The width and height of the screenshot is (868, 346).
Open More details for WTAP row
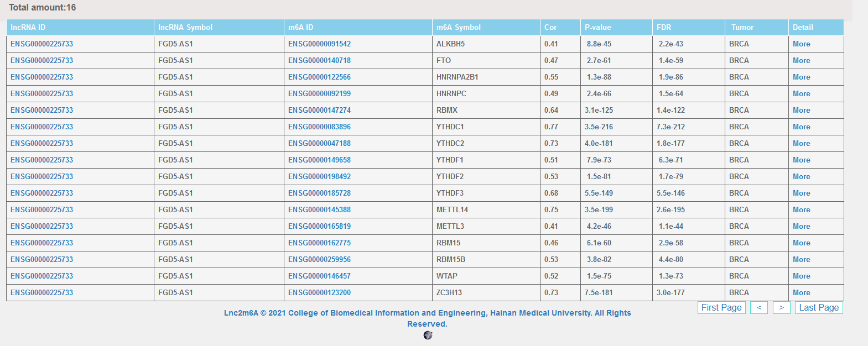[801, 276]
